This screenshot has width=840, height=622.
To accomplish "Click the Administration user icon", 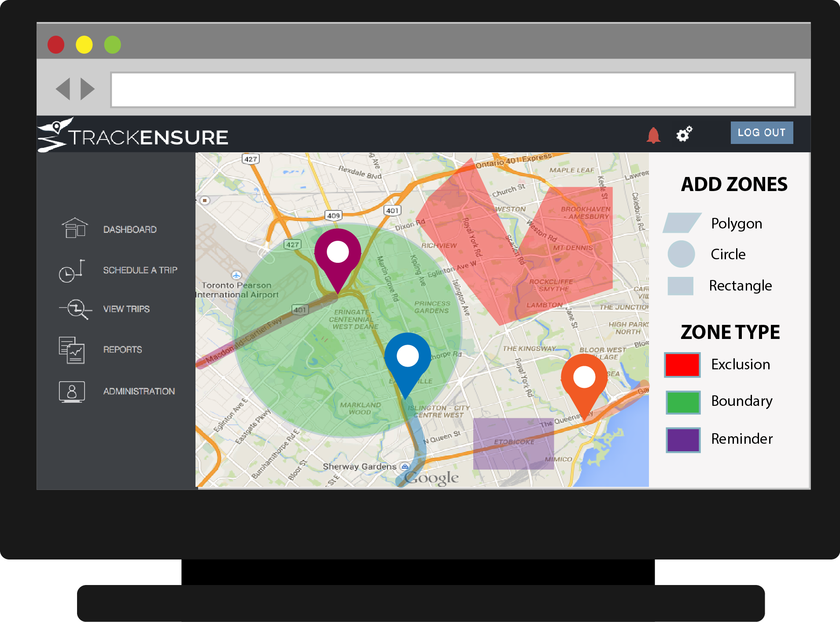I will coord(72,392).
